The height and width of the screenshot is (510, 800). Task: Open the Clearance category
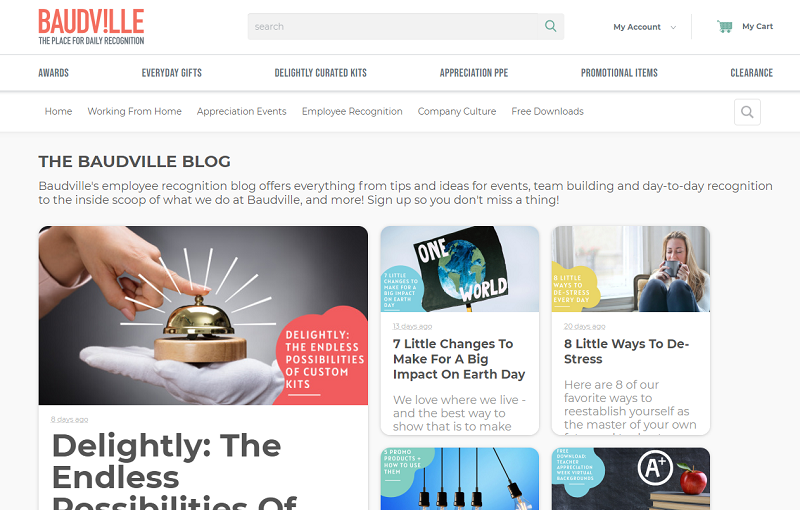tap(752, 73)
